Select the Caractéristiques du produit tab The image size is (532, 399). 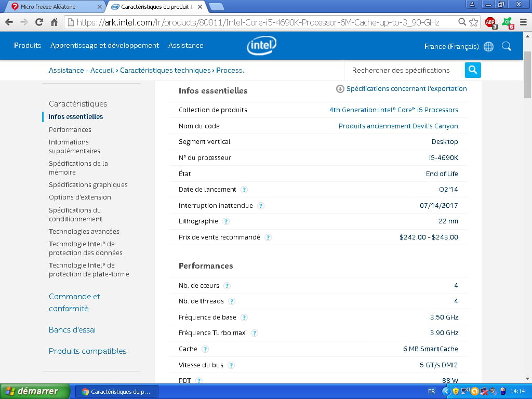tap(156, 6)
